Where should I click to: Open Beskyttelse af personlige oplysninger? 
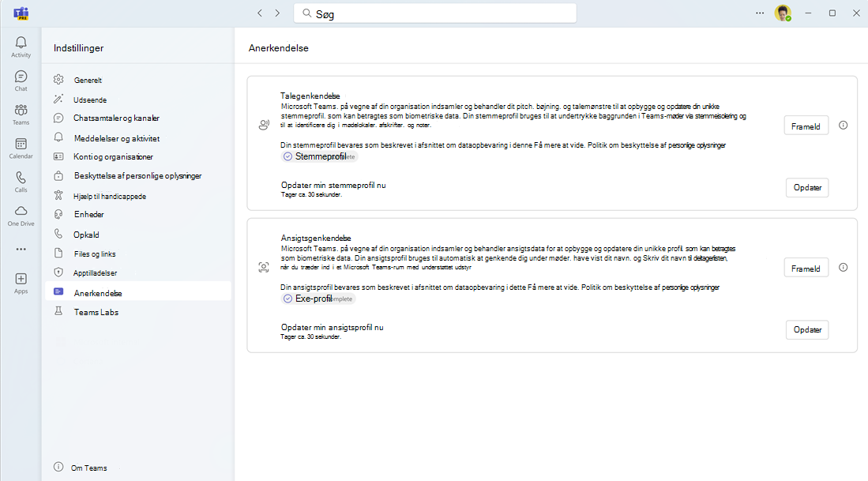click(x=138, y=176)
